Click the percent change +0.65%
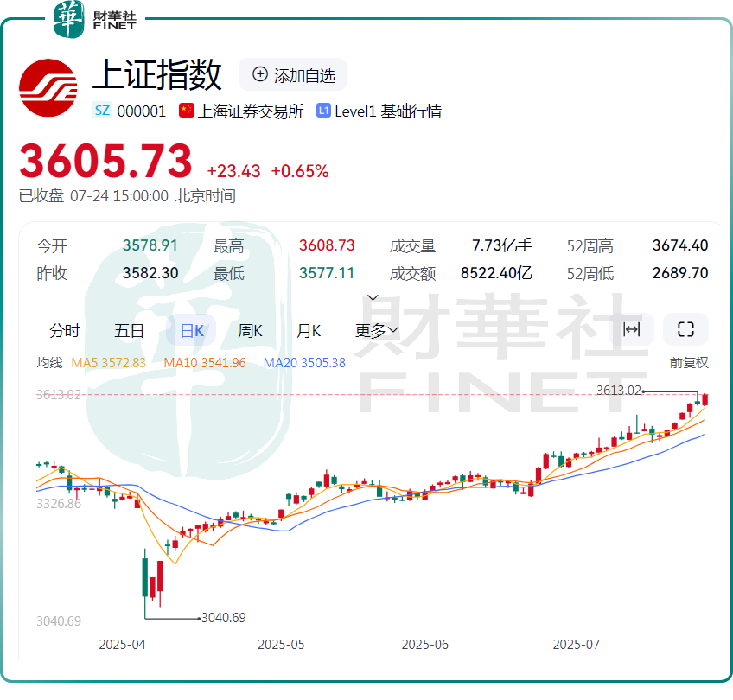This screenshot has height=700, width=733. (300, 171)
